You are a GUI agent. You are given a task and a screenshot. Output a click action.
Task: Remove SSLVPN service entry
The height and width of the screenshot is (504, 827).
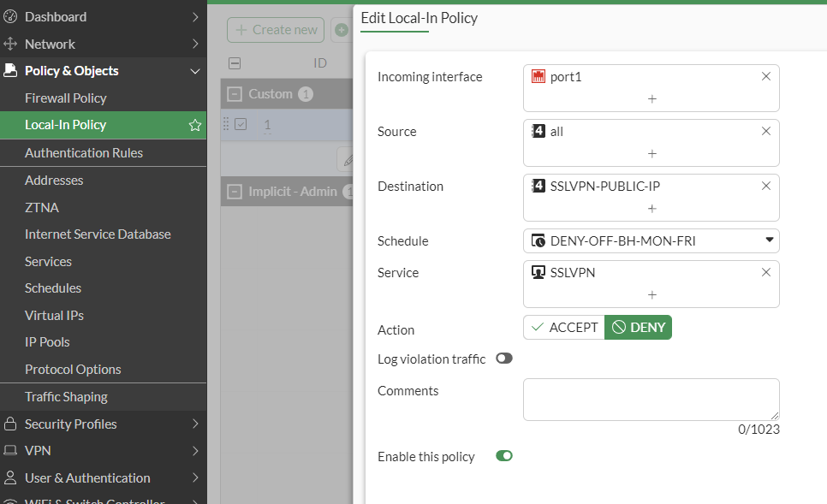click(x=766, y=272)
